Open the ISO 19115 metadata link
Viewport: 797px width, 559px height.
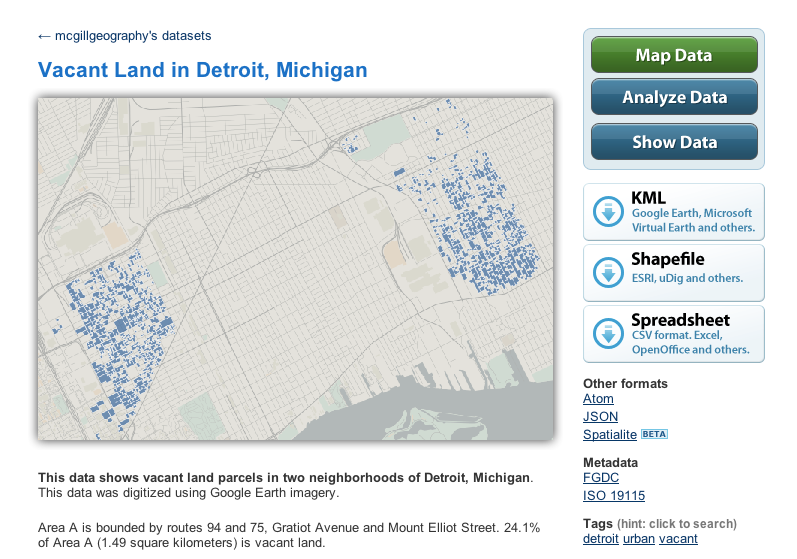[614, 496]
